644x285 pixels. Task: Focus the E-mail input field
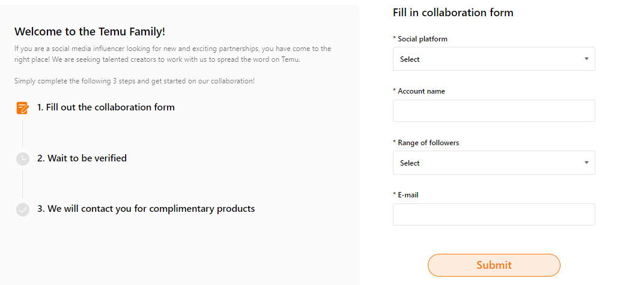(x=493, y=215)
